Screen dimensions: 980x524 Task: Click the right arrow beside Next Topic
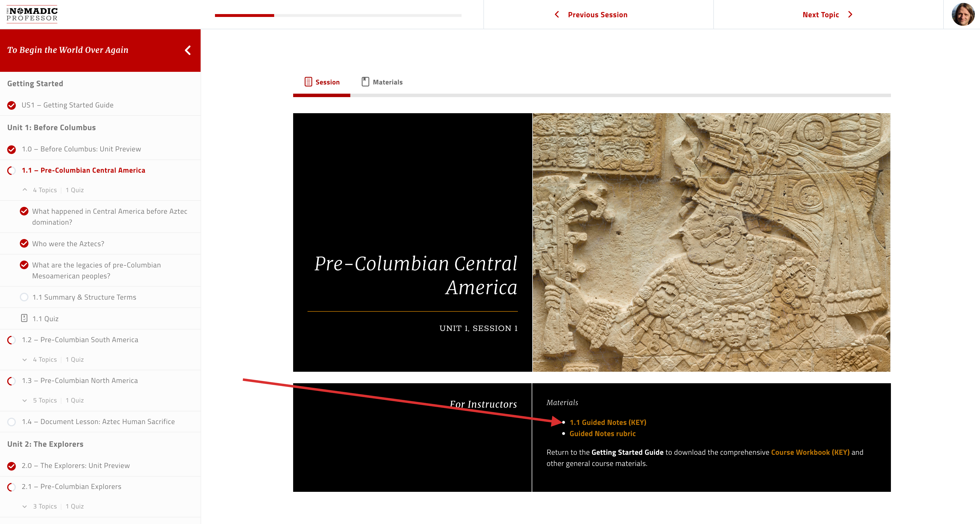click(850, 14)
